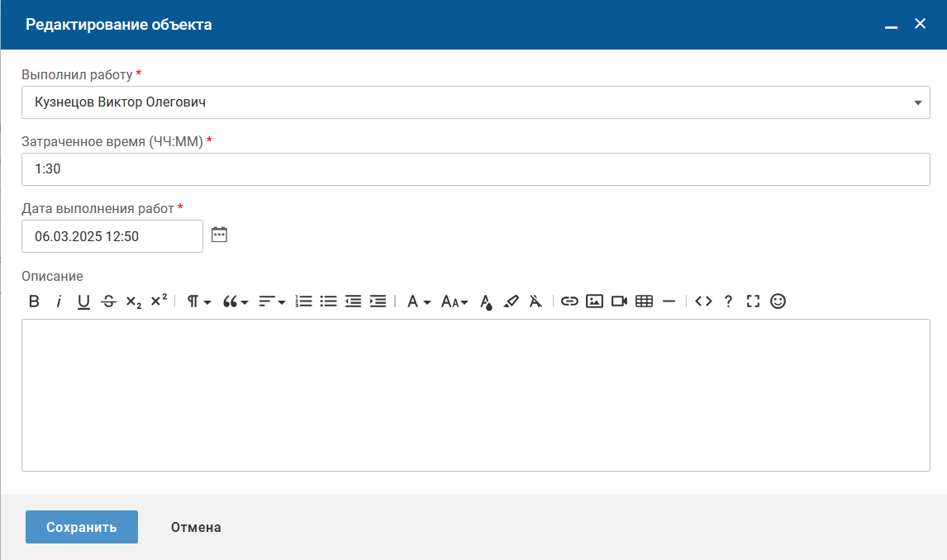
Task: Insert an image into the description
Action: click(594, 301)
